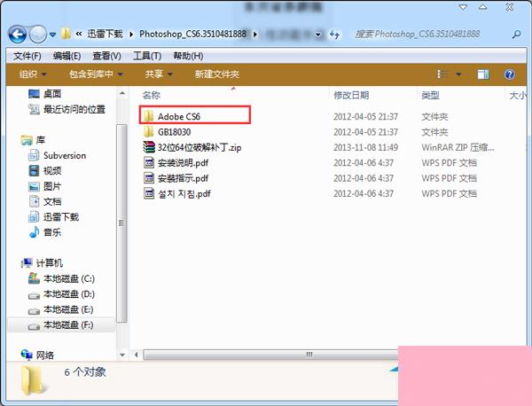
Task: Select the 32位64位破解补丁.zip archive icon
Action: click(149, 147)
